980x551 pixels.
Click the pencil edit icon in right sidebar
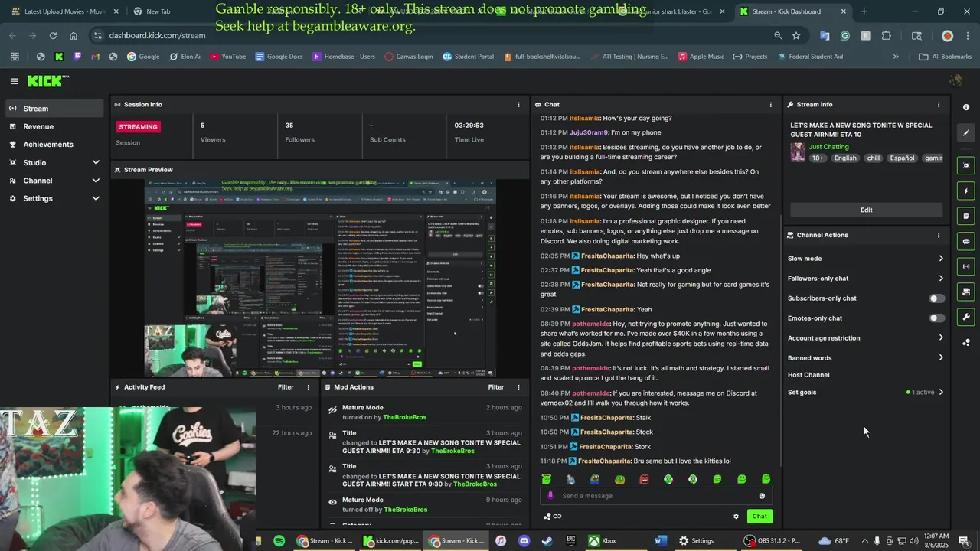pos(966,132)
